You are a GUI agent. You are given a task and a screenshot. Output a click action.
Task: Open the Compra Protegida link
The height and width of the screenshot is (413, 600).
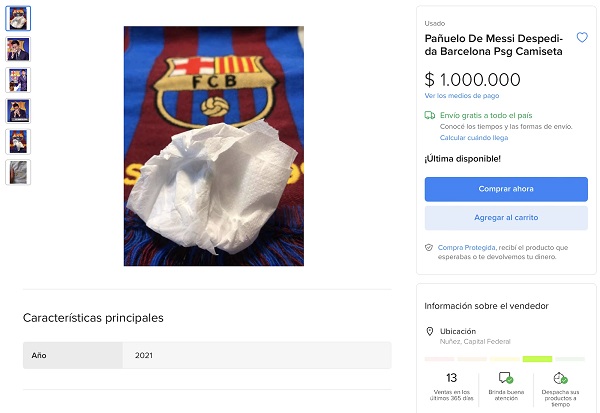click(464, 247)
